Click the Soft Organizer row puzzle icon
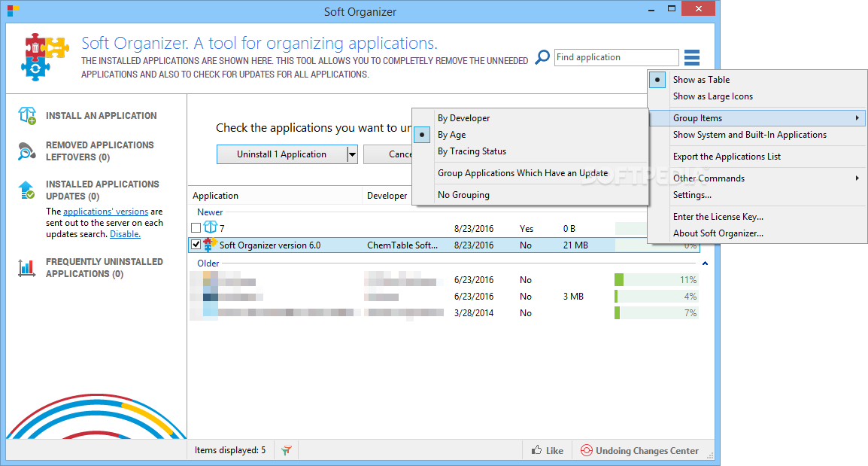 [211, 245]
